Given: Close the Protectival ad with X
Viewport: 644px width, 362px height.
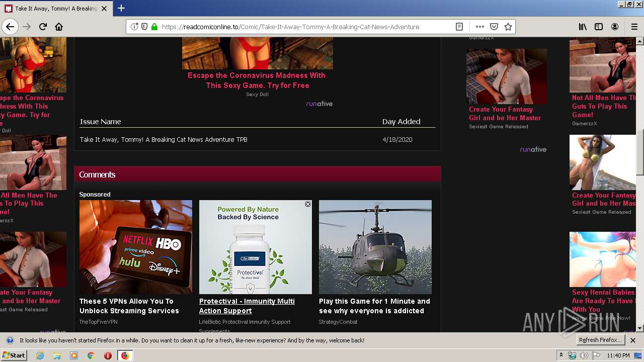Looking at the screenshot, I should (x=308, y=204).
